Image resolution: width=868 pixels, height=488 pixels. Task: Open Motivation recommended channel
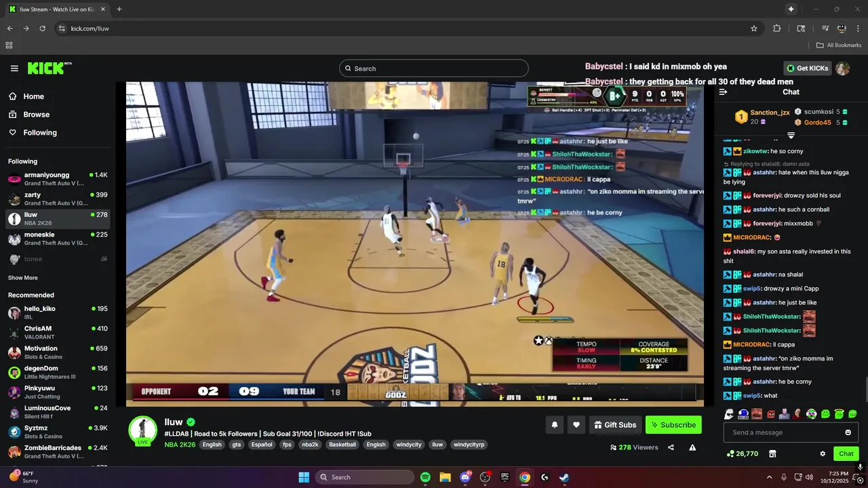(58, 352)
